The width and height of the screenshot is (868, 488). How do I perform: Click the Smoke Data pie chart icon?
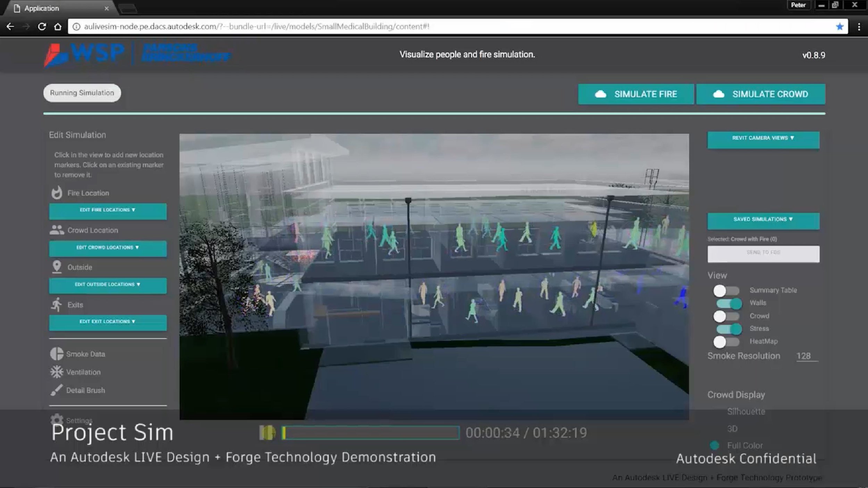click(57, 354)
